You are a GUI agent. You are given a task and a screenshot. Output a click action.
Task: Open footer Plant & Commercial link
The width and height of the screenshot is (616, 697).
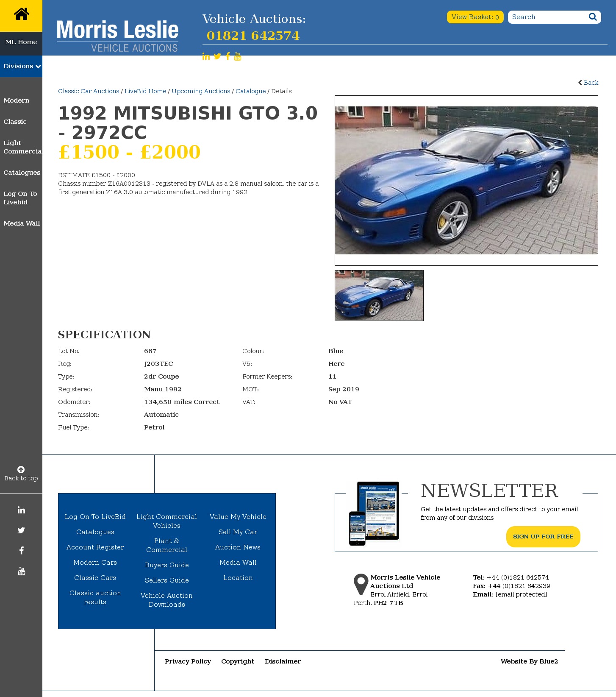tap(167, 545)
